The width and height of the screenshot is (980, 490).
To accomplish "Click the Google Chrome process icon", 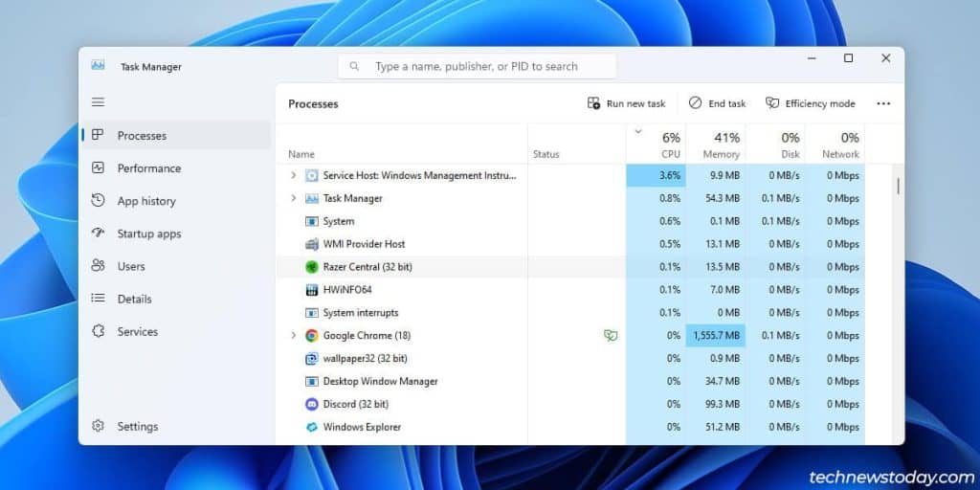I will [x=311, y=336].
